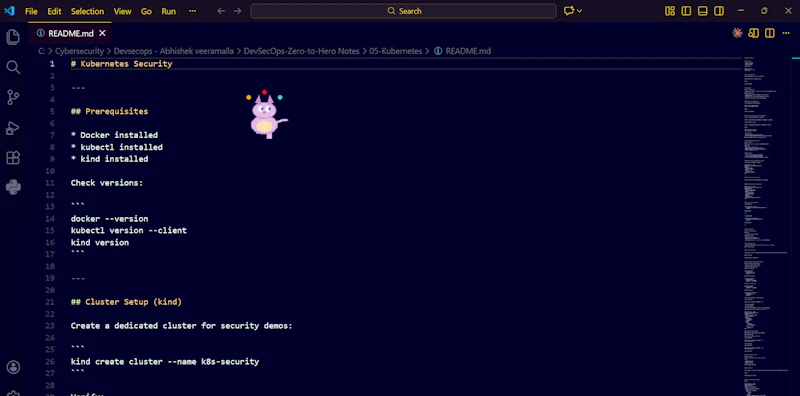Expand the C: breadcrumb
The height and width of the screenshot is (396, 800).
41,51
